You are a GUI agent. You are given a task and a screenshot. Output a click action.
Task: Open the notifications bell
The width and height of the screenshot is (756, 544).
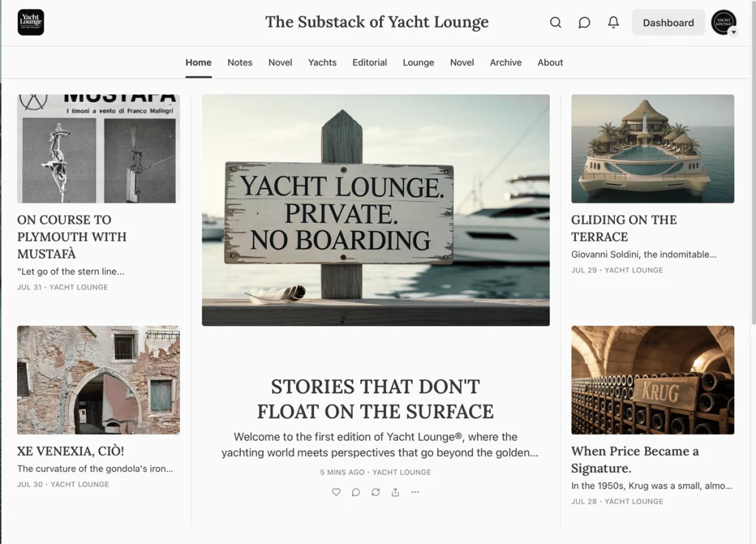613,23
